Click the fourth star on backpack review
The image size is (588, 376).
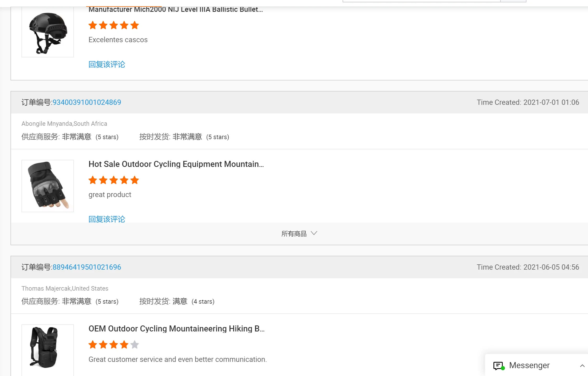(x=124, y=345)
